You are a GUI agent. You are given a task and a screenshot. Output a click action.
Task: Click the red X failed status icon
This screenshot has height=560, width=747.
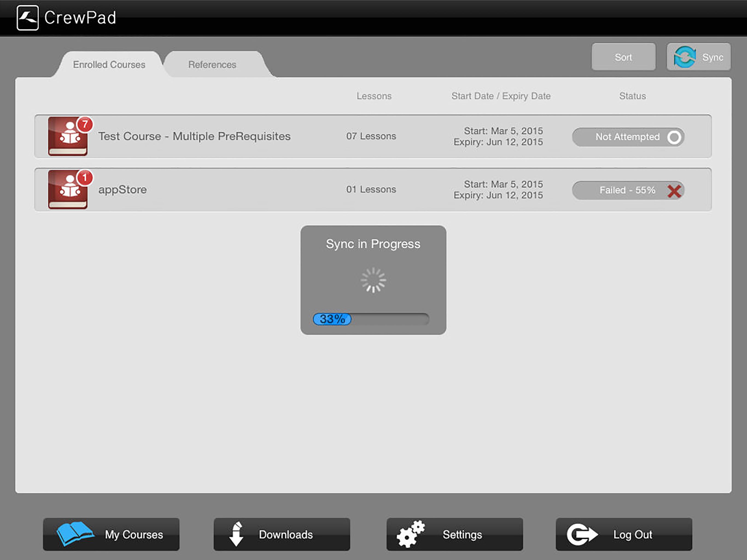[x=674, y=191]
